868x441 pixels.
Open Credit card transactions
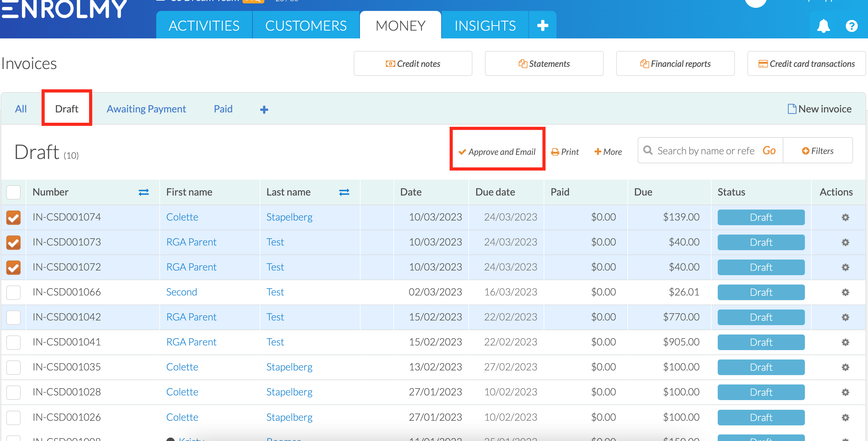806,64
